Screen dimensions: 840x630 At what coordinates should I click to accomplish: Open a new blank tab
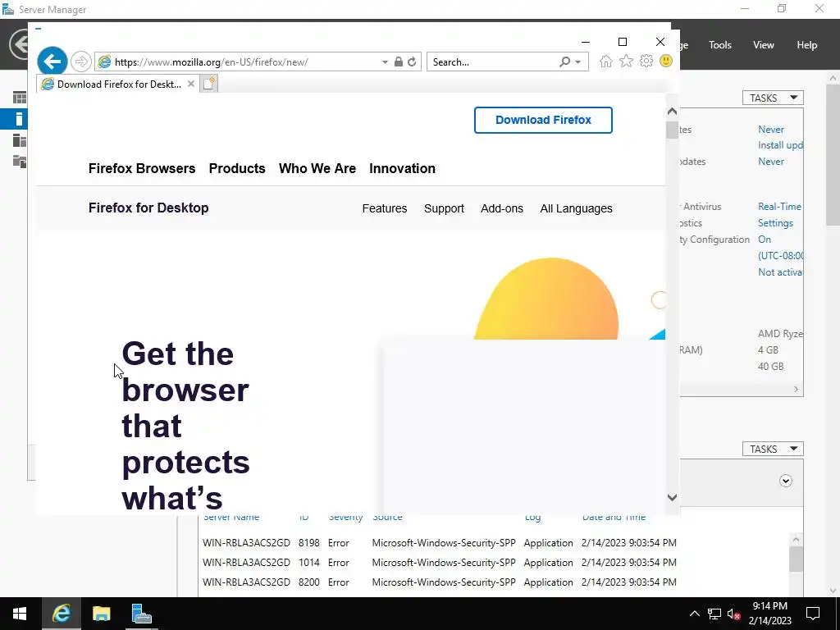pyautogui.click(x=209, y=84)
